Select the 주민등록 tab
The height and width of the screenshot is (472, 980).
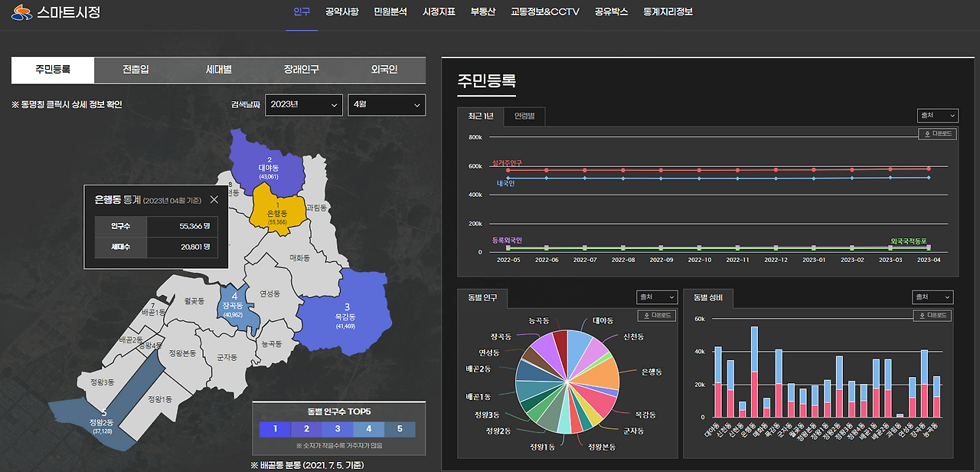point(53,70)
